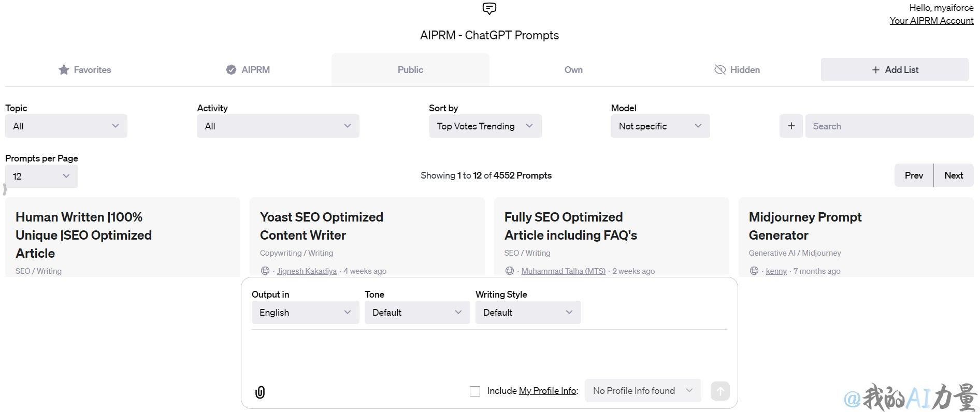The image size is (980, 412).
Task: Click the globe icon beside Jignesh Kakadiya
Action: click(x=265, y=271)
